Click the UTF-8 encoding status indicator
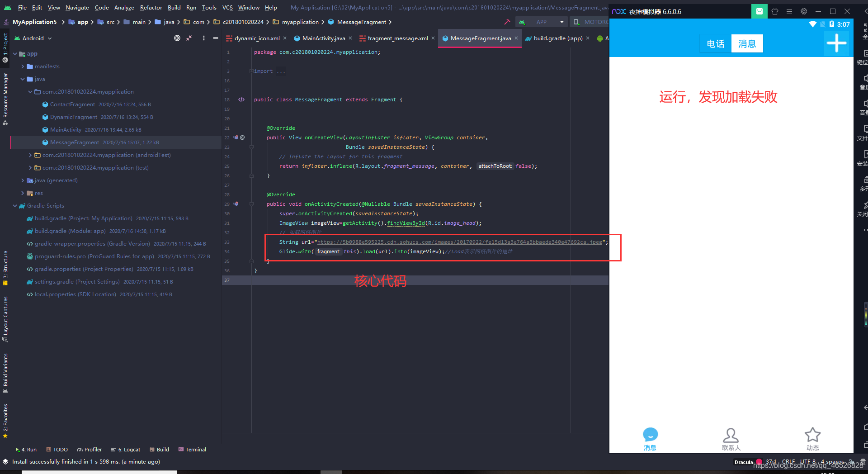868x474 pixels. pyautogui.click(x=808, y=462)
